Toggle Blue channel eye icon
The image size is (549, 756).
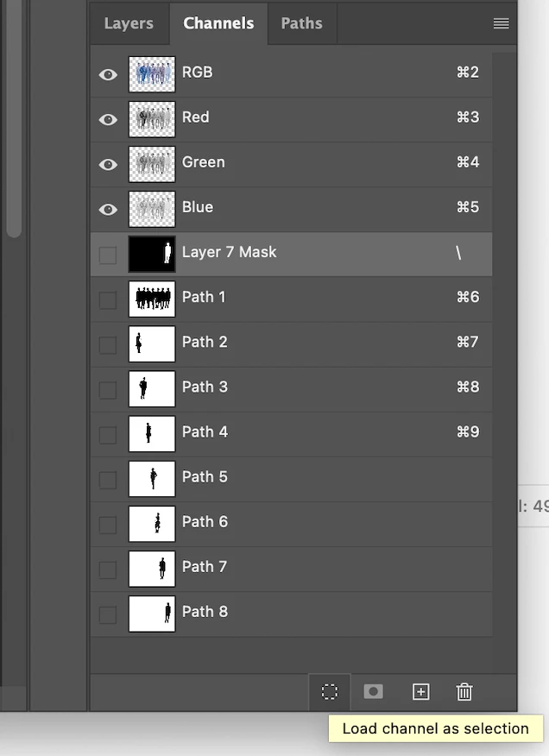click(x=108, y=209)
